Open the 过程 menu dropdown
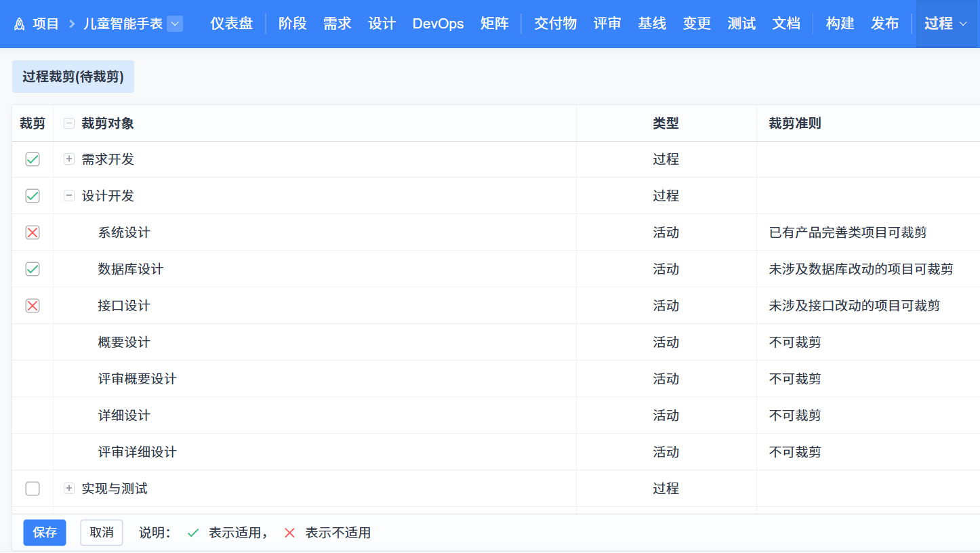This screenshot has width=980, height=553. pyautogui.click(x=947, y=24)
